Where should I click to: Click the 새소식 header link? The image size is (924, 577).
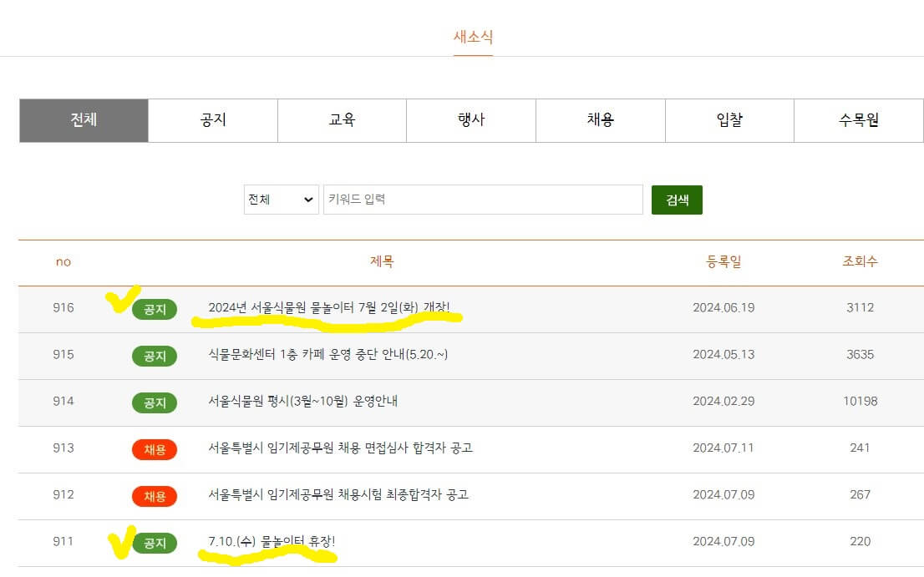pyautogui.click(x=472, y=36)
